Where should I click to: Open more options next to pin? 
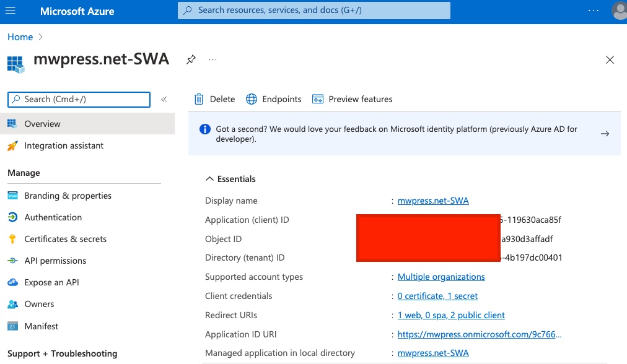(213, 60)
